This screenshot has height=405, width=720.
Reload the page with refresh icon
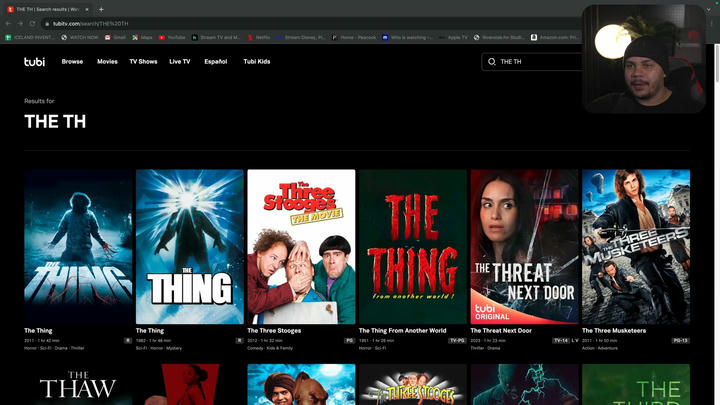point(32,23)
